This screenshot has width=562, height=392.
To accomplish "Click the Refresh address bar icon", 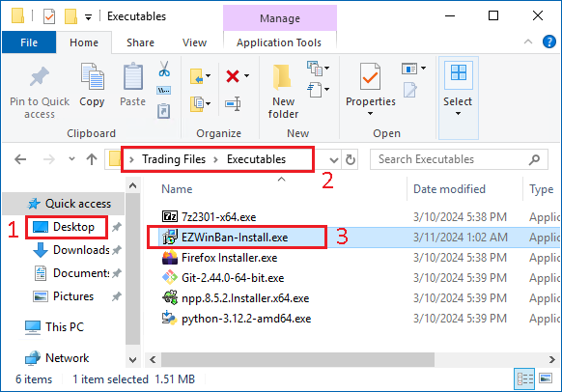I will [351, 159].
